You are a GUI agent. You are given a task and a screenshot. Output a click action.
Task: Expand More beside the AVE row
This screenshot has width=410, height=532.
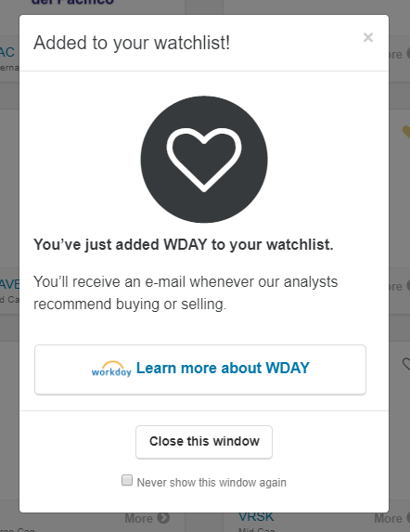click(x=396, y=287)
